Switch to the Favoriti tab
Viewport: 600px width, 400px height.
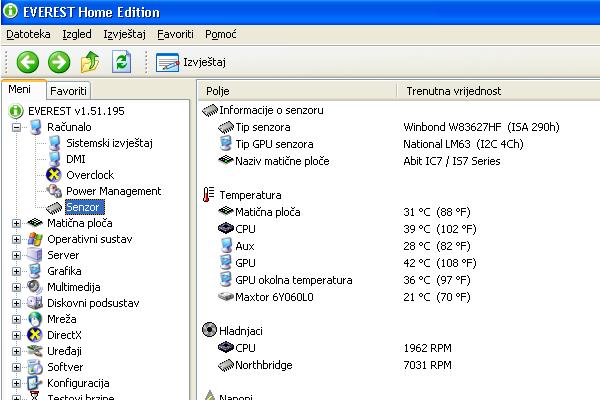pos(68,90)
